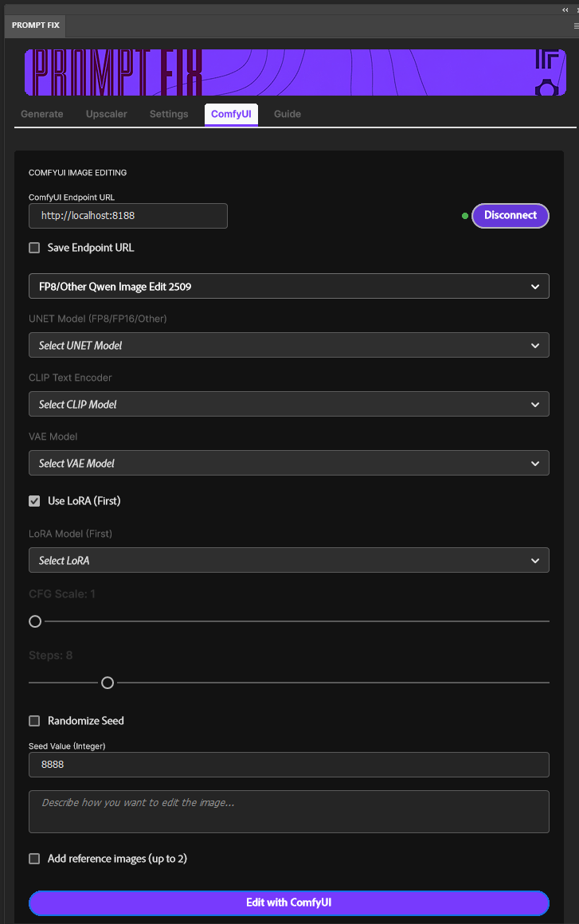Image resolution: width=579 pixels, height=924 pixels.
Task: Expand the Select VAE Model dropdown
Action: [x=288, y=463]
